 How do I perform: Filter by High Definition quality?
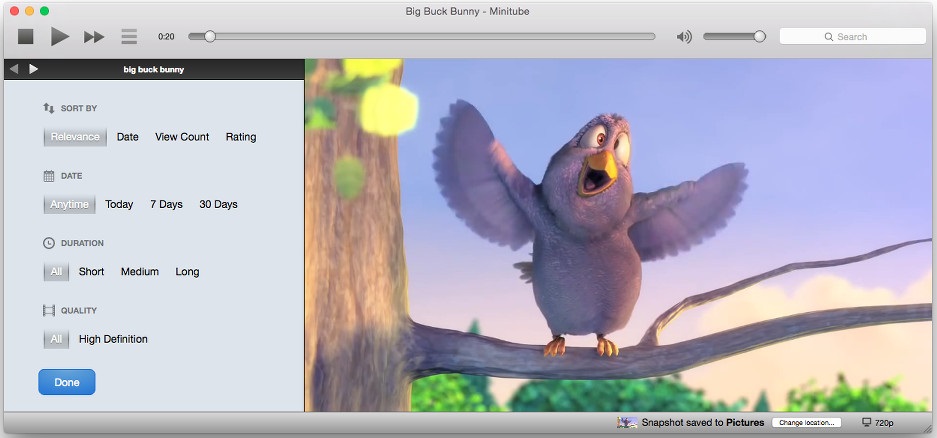(x=113, y=339)
